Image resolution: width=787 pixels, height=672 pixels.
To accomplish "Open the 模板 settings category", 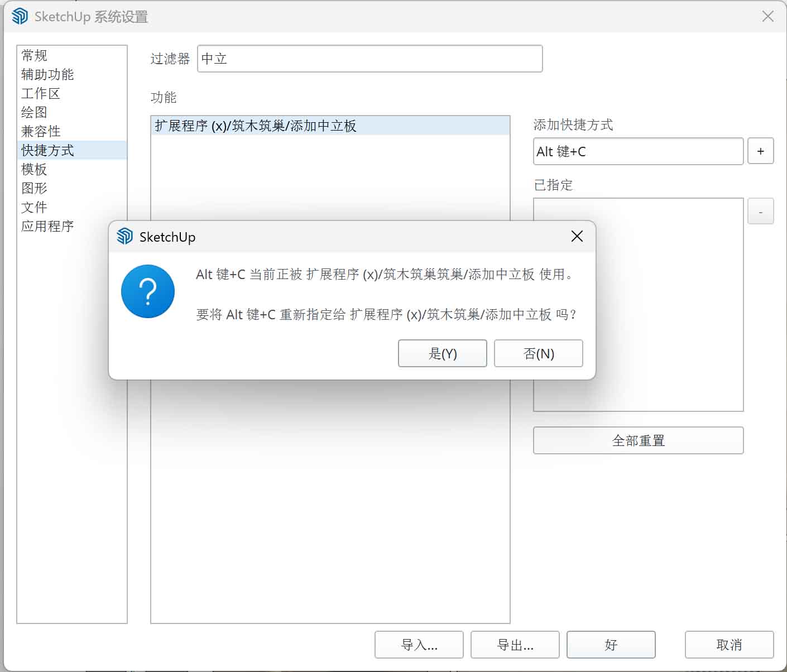I will 33,169.
